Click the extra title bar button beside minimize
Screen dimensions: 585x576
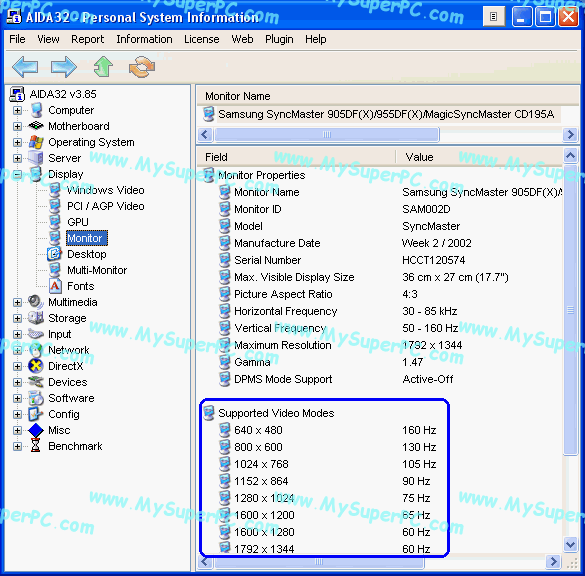pos(494,17)
